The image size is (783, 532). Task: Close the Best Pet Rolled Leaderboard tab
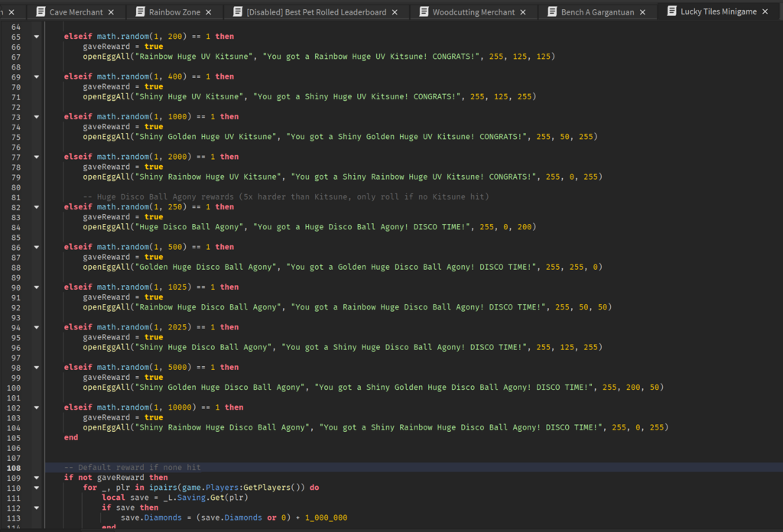[x=395, y=12]
